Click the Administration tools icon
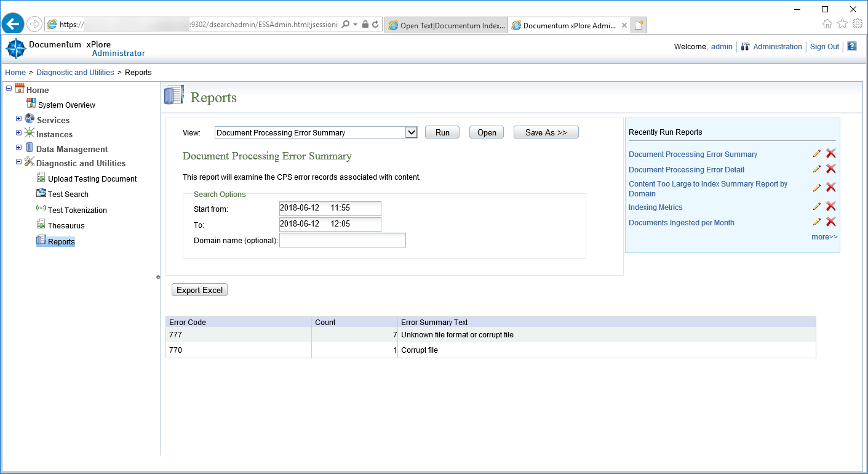Screen dimensions: 868x474 [x=745, y=47]
